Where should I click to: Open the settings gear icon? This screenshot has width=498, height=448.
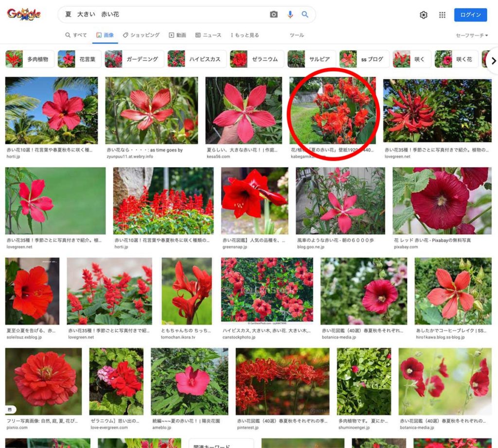[x=424, y=15]
